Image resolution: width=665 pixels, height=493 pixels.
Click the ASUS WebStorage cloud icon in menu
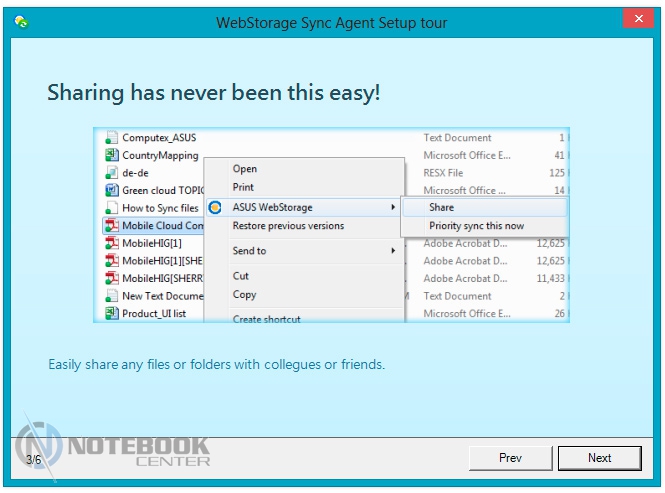tap(214, 208)
